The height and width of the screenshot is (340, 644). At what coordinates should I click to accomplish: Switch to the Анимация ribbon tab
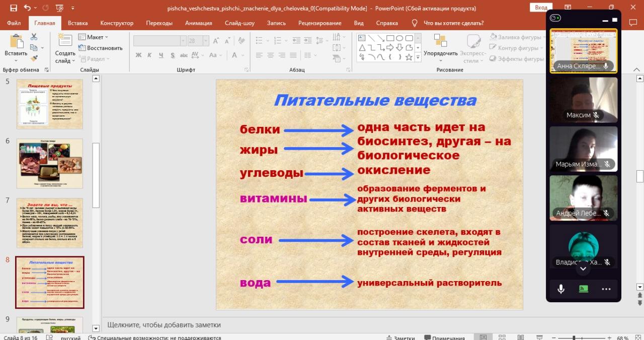coord(198,23)
